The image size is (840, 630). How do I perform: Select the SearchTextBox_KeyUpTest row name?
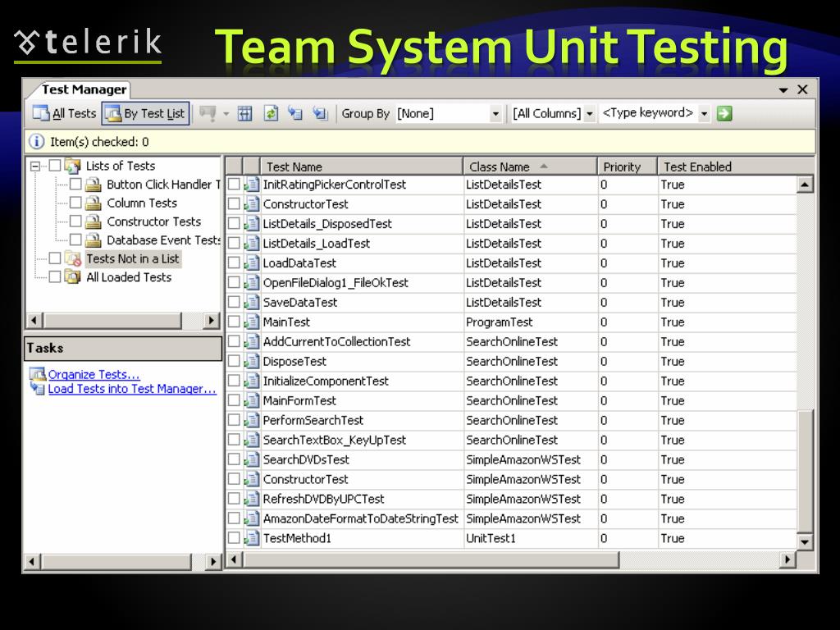pyautogui.click(x=335, y=441)
